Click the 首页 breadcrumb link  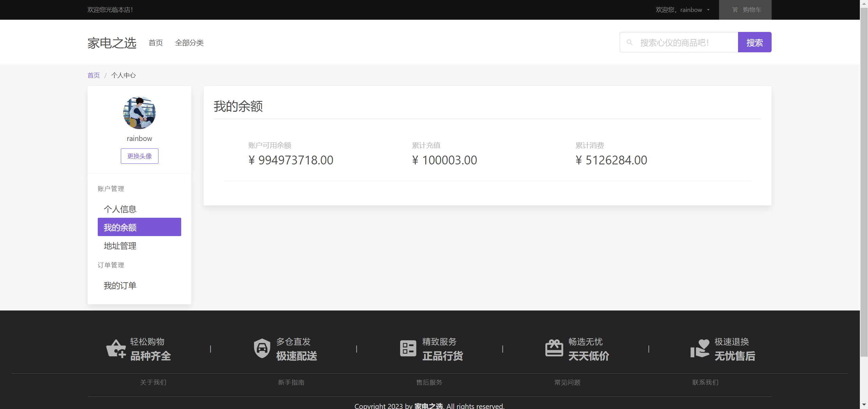(94, 75)
